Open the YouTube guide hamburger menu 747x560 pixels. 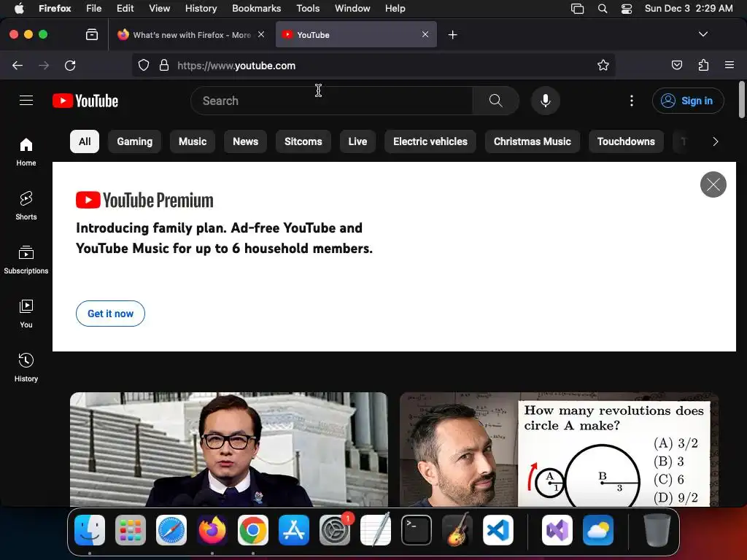click(26, 101)
